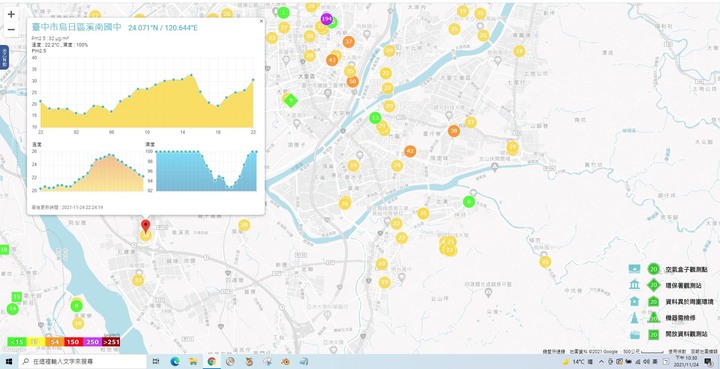Open Blender from the taskbar
720x369 pixels.
[286, 362]
